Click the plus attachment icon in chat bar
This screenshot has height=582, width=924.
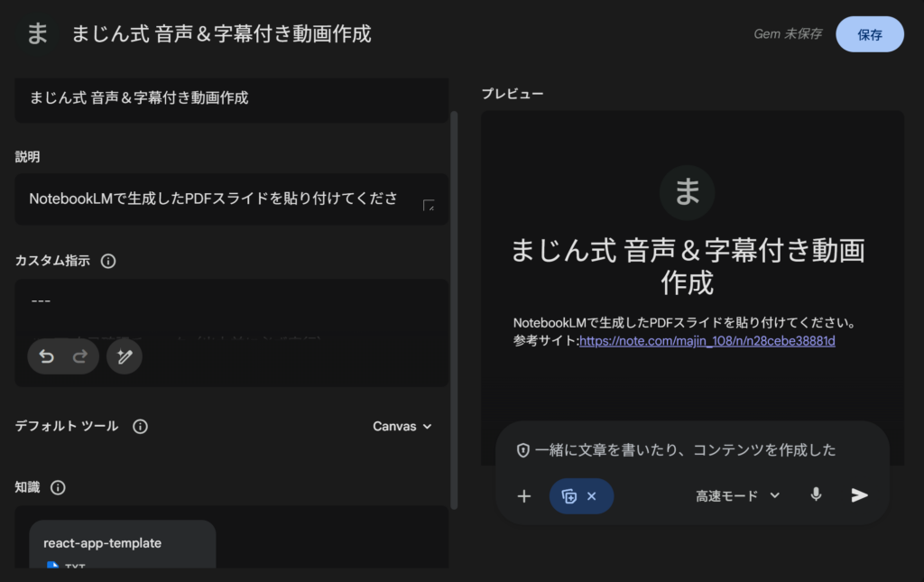(524, 495)
